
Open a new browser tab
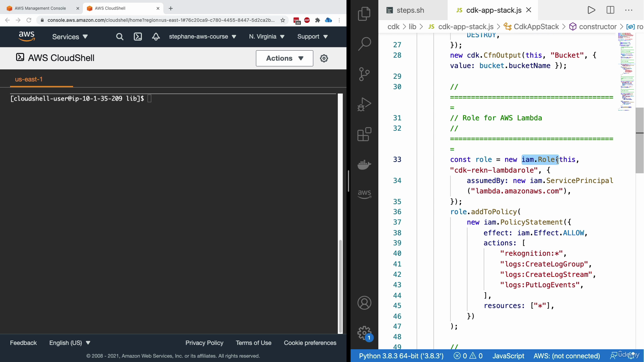[x=171, y=8]
